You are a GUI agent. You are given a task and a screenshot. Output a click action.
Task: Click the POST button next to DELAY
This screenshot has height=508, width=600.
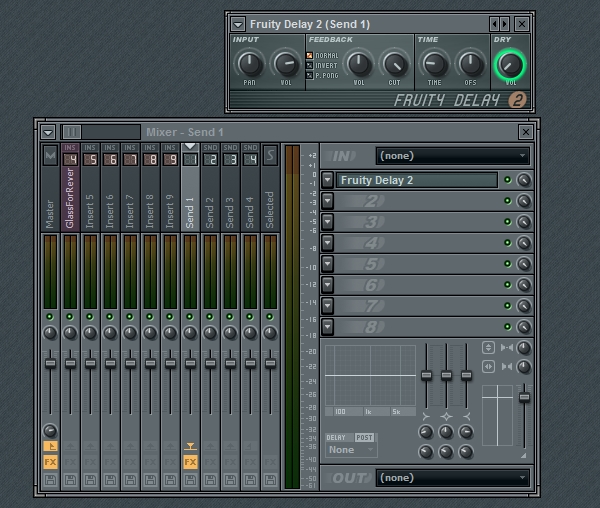pos(364,437)
